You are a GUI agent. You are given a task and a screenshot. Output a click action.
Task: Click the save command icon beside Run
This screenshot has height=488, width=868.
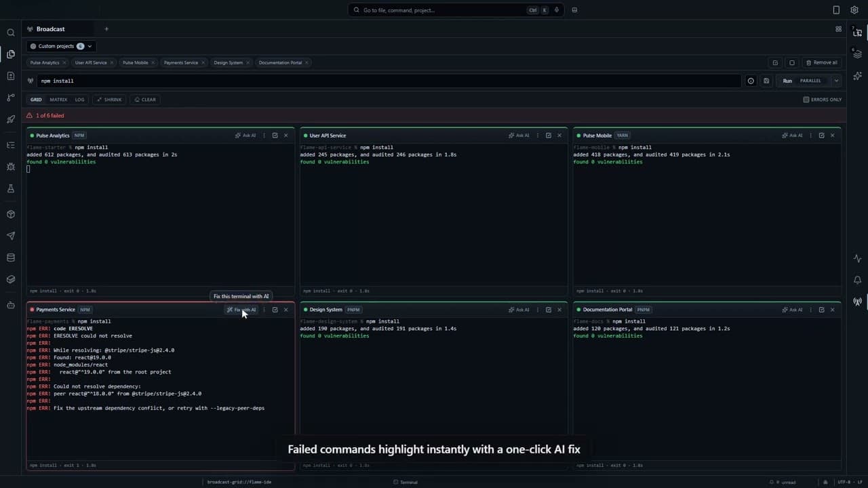click(766, 81)
